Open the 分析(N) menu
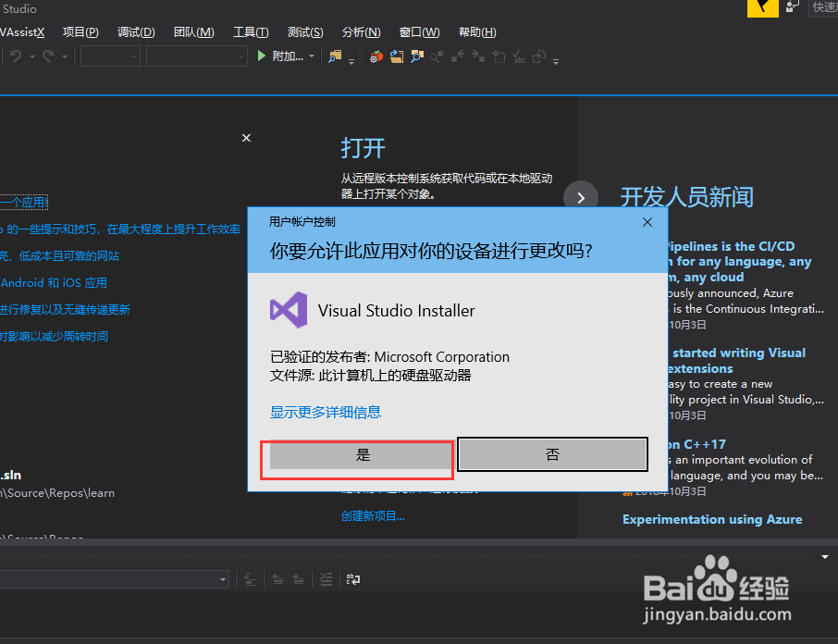The width and height of the screenshot is (838, 644). click(x=362, y=32)
